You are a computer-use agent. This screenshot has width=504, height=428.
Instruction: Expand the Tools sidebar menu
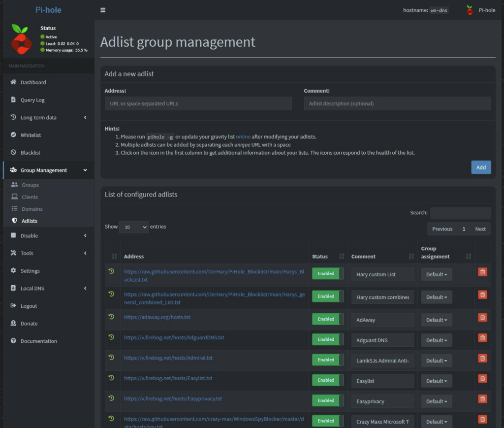tap(49, 253)
